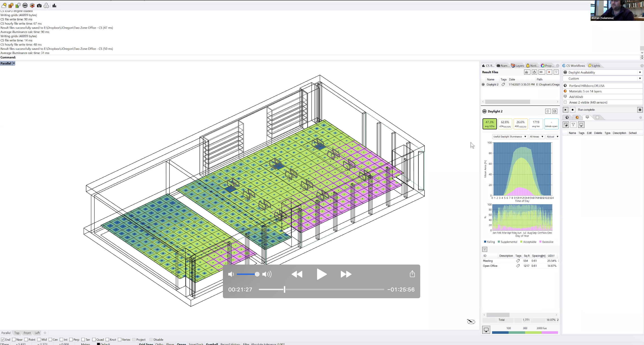Uncheck the End osnap checkbox

click(x=3, y=339)
